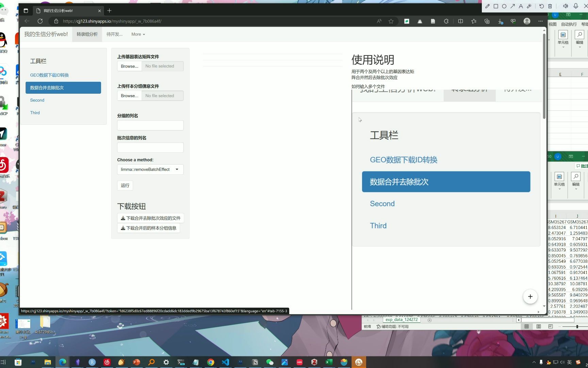588x368 pixels.
Task: Select the pencil annotation tool
Action: pos(487,6)
